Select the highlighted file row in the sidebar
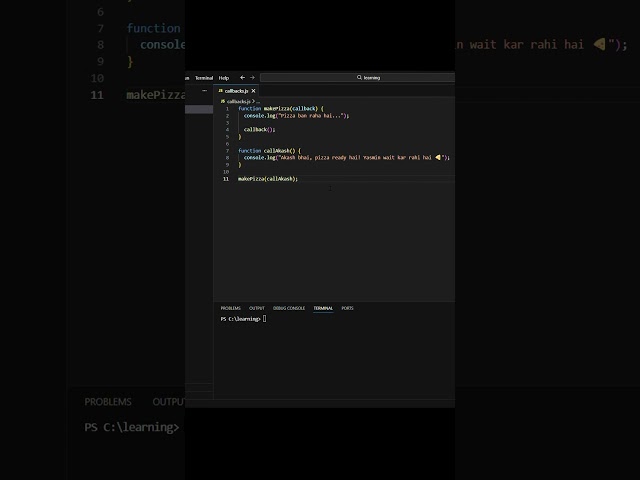This screenshot has height=480, width=640. pos(199,109)
